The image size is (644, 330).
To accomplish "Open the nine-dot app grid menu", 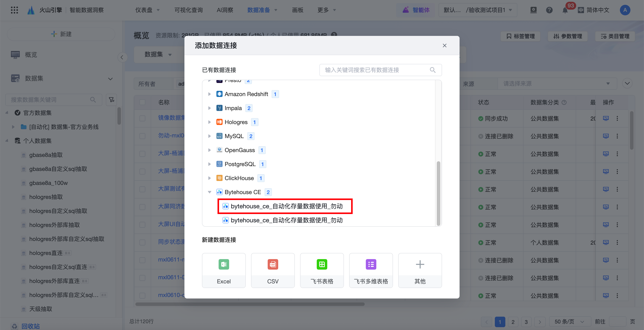I will click(14, 10).
